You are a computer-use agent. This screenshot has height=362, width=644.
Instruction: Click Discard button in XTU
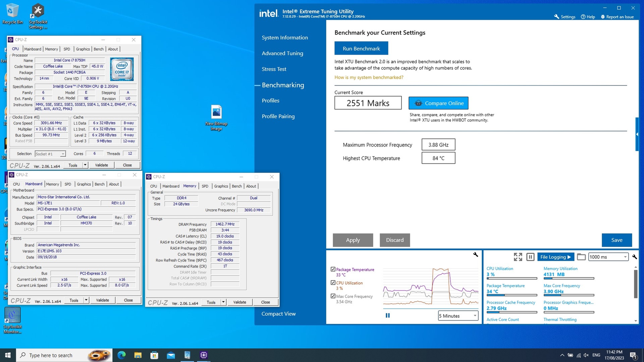(395, 240)
